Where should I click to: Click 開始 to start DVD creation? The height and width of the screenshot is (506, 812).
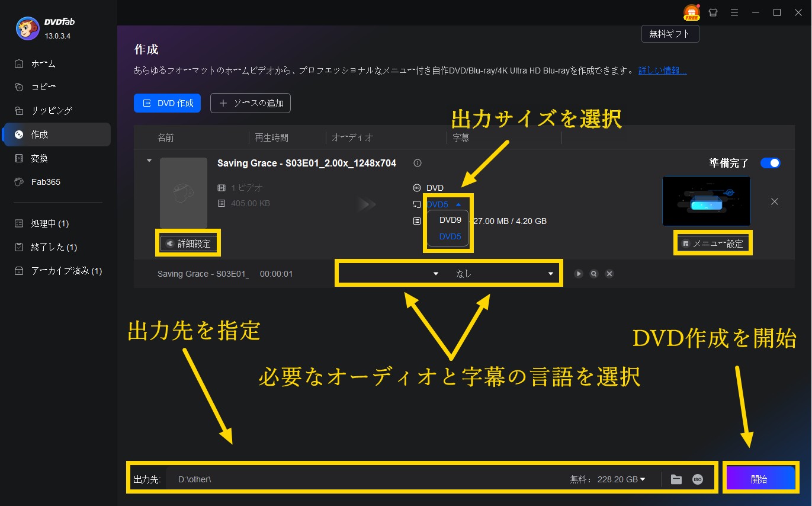coord(759,479)
